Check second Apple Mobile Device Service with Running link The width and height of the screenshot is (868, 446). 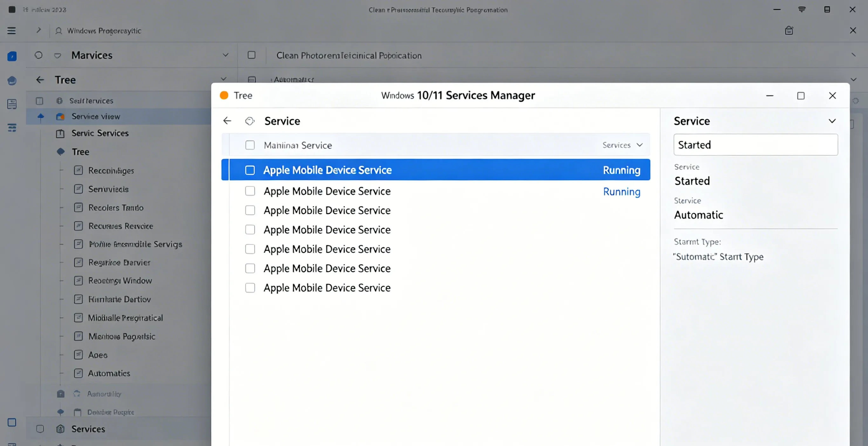pos(250,191)
